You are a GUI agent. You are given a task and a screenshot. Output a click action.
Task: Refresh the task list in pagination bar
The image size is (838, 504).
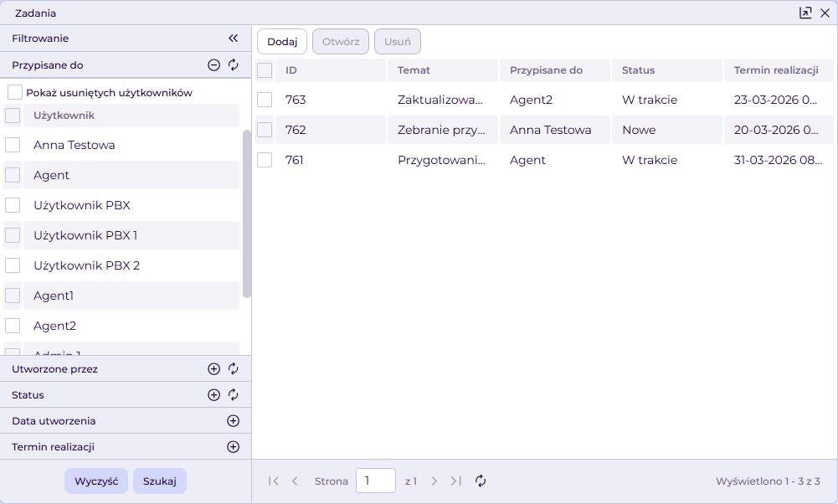481,481
